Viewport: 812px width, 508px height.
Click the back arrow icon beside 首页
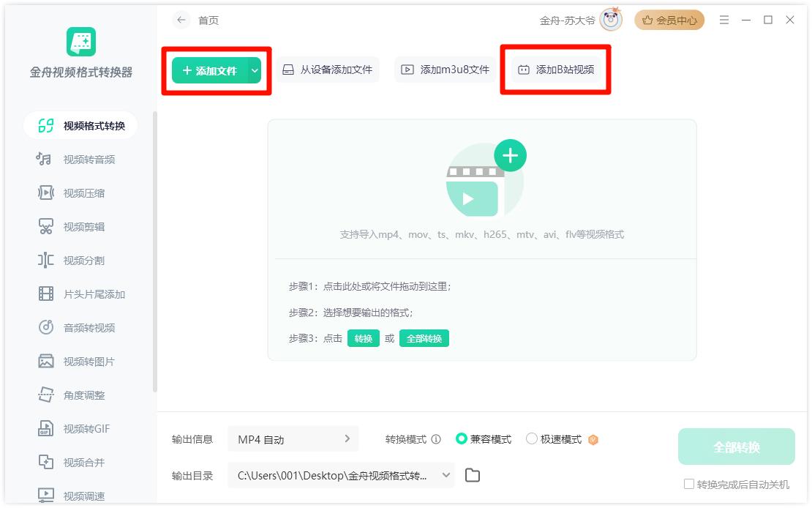(181, 20)
